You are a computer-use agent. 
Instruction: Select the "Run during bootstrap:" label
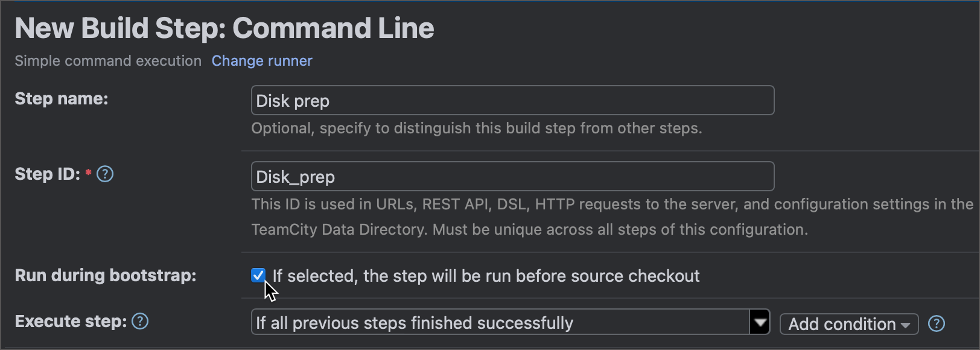coord(106,276)
